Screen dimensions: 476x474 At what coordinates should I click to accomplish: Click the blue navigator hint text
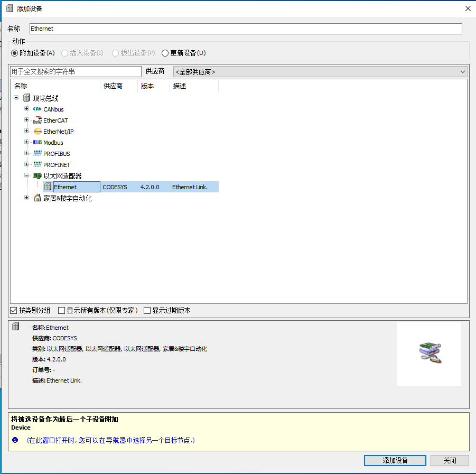[x=111, y=440]
